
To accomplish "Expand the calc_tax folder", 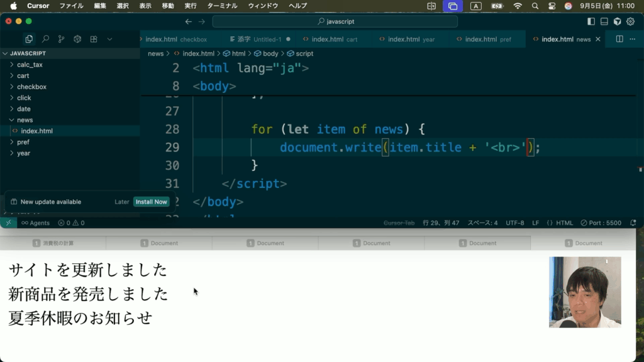I will point(30,65).
